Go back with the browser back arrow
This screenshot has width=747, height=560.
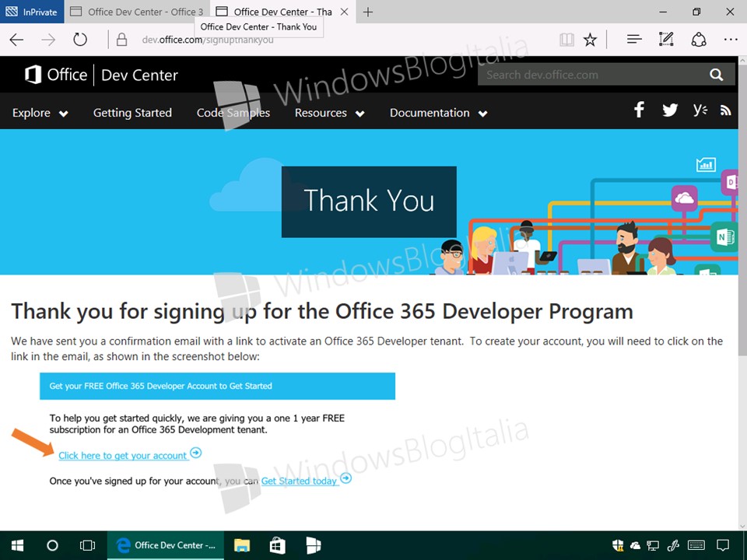[x=16, y=40]
